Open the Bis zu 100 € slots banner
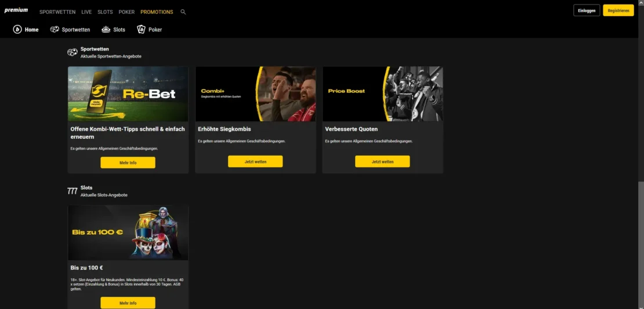Image resolution: width=644 pixels, height=309 pixels. click(128, 233)
